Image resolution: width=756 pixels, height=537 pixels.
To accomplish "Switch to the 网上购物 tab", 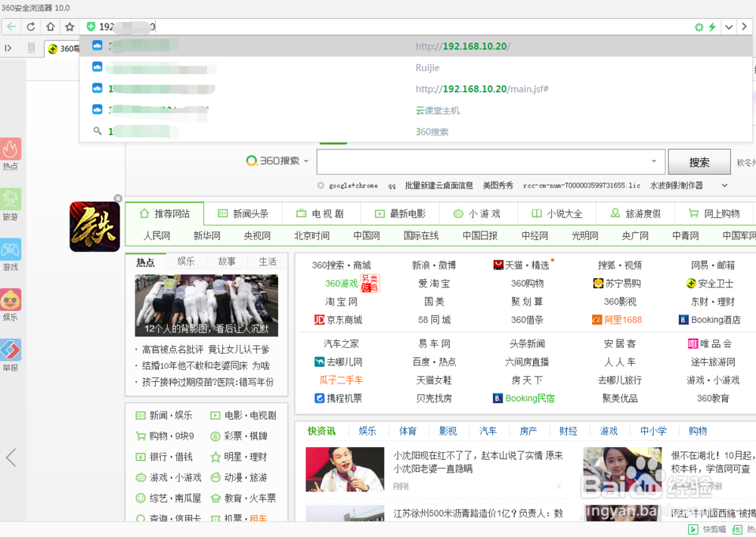I will (x=714, y=214).
